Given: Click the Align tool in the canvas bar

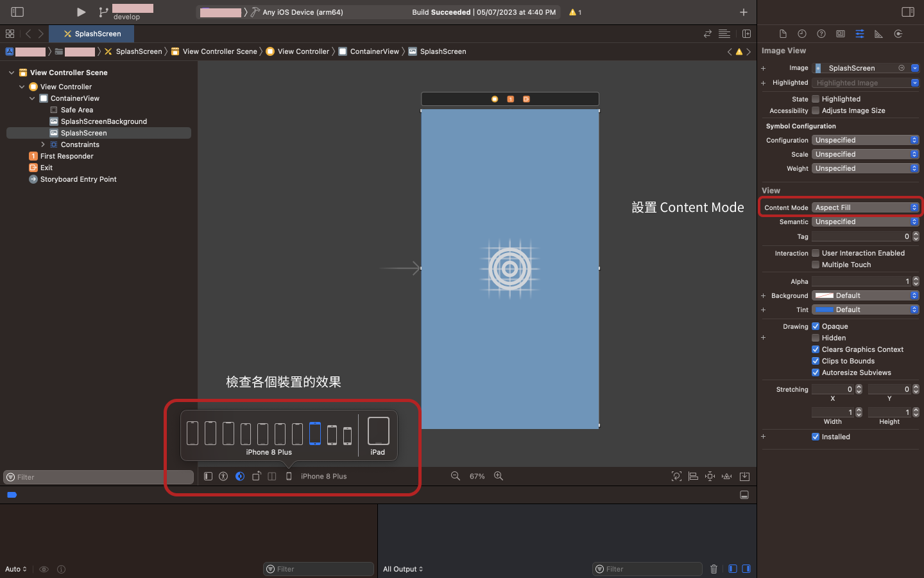Looking at the screenshot, I should [x=693, y=477].
